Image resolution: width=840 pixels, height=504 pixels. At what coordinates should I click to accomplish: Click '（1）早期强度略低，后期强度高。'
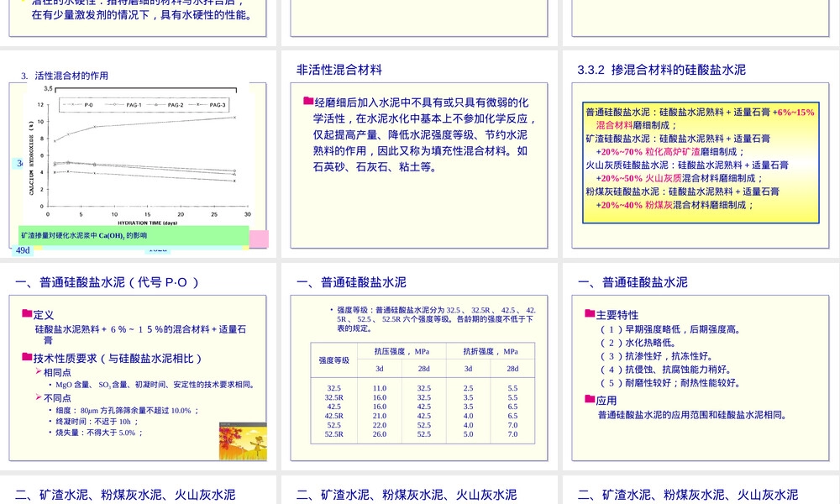coord(670,329)
